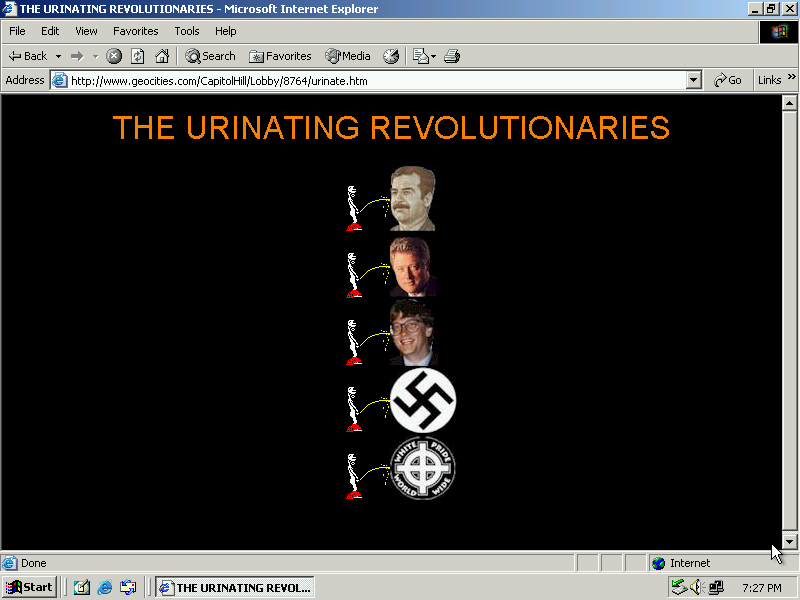Click the Forward arrow button

[x=77, y=56]
